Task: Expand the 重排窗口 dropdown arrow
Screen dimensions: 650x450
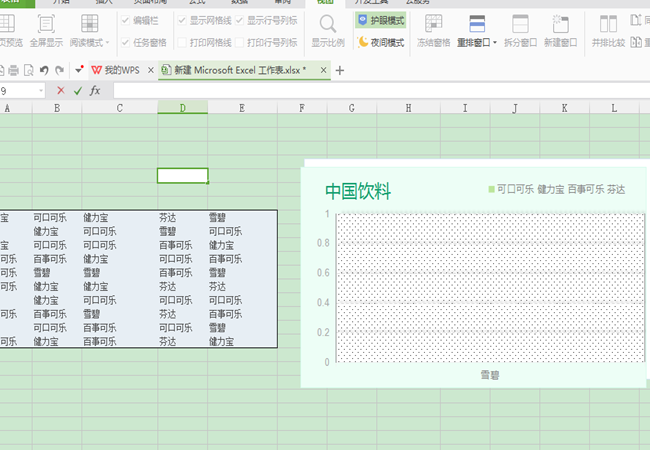Action: coord(495,42)
